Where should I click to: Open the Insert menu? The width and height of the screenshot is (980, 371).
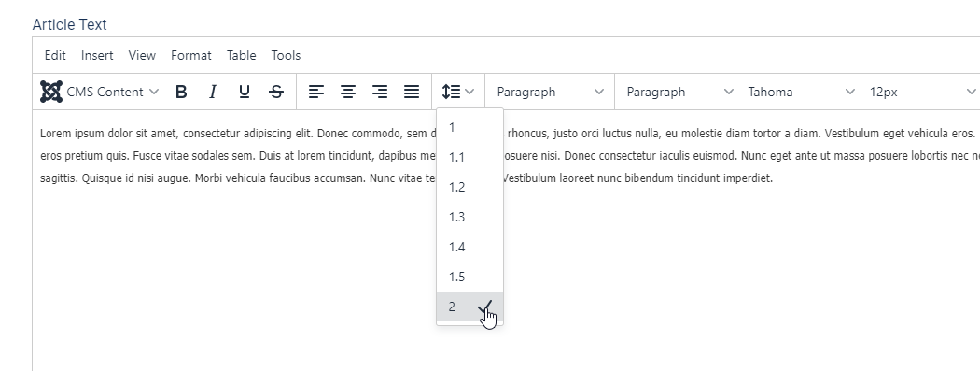[x=97, y=56]
